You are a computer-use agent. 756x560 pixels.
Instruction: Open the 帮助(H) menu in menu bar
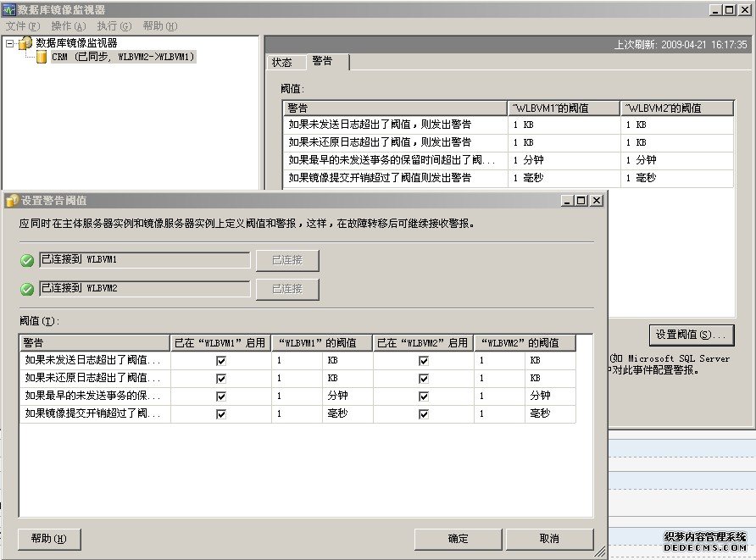(160, 26)
